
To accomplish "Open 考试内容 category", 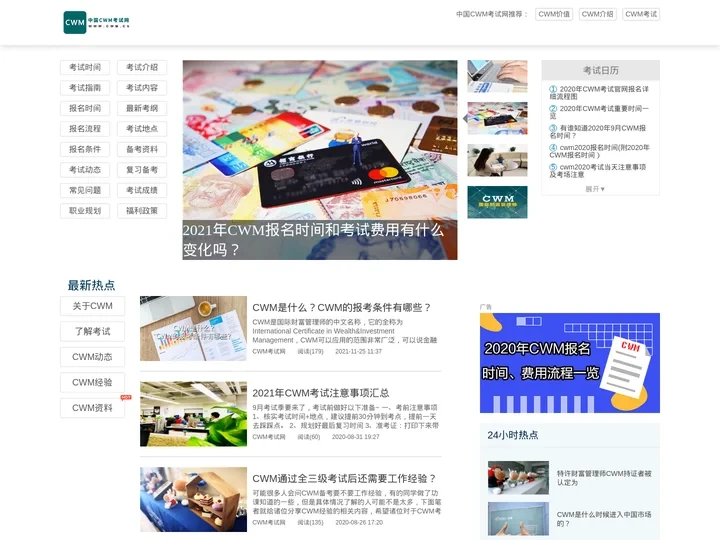I will point(142,88).
